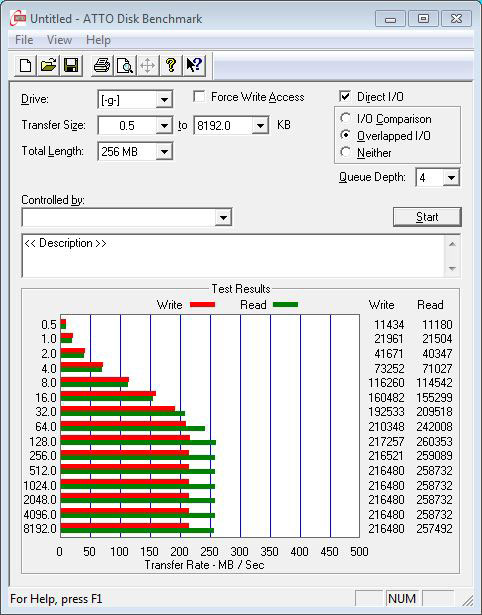
Task: Expand the Drive selection dropdown
Action: 164,100
